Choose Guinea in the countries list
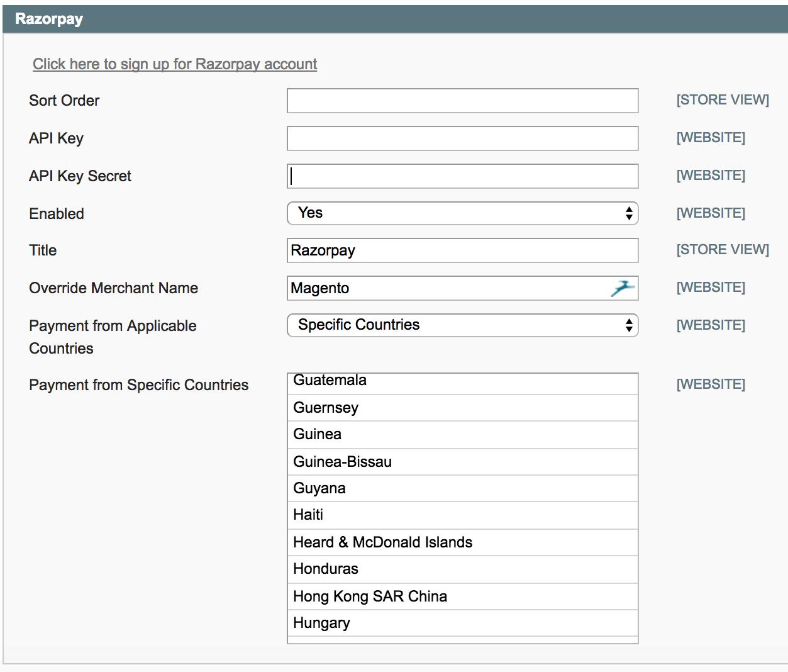 462,434
